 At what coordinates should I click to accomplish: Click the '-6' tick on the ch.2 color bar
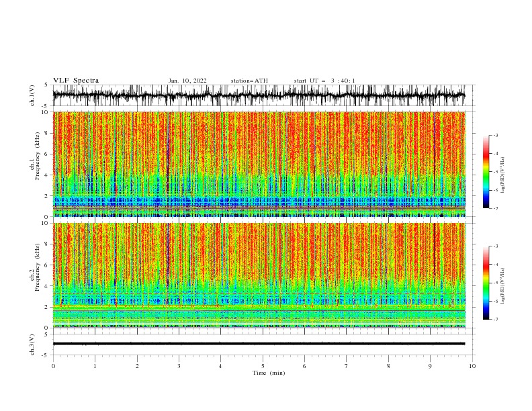[x=495, y=301]
